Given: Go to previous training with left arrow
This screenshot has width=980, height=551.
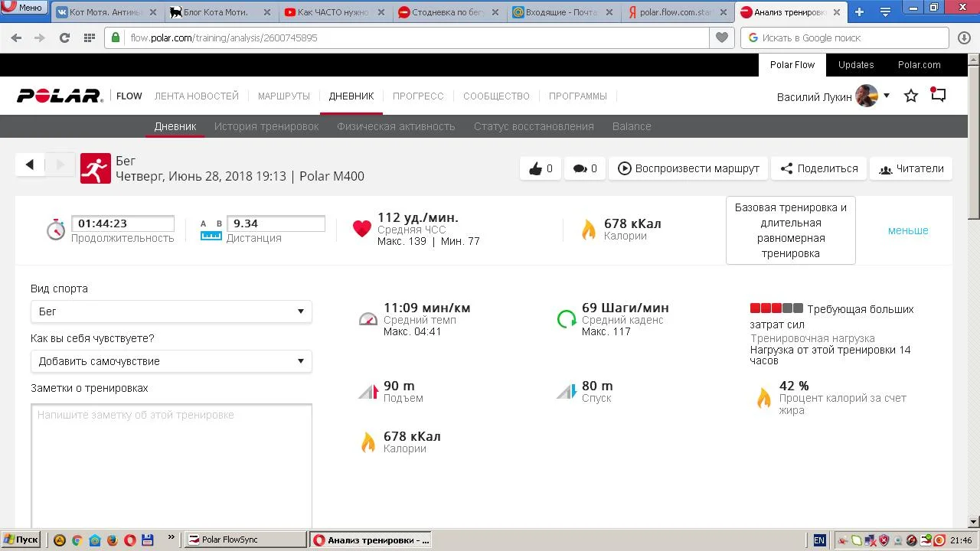Looking at the screenshot, I should point(30,165).
